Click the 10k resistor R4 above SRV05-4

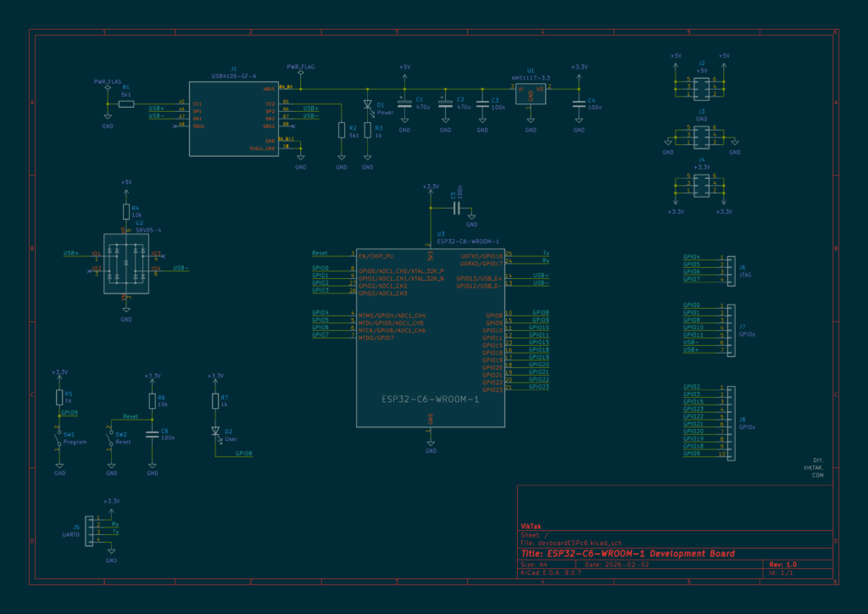[x=126, y=211]
